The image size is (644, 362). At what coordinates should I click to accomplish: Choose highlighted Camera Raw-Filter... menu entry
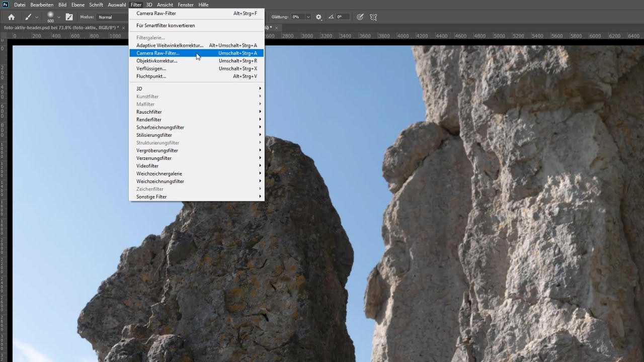pos(196,53)
